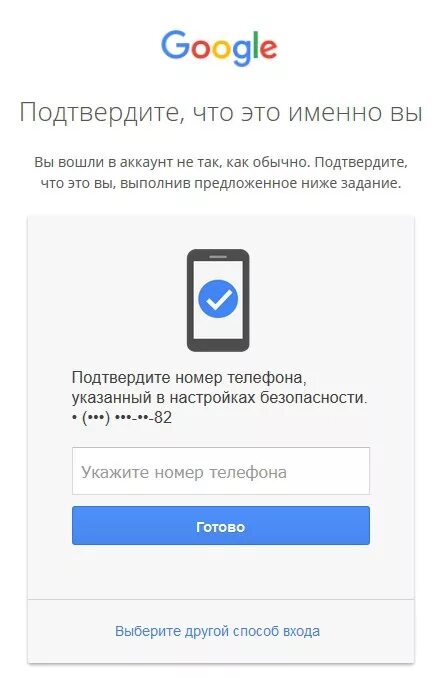
Task: Click the dark smartphone illustration icon
Action: pos(218,300)
